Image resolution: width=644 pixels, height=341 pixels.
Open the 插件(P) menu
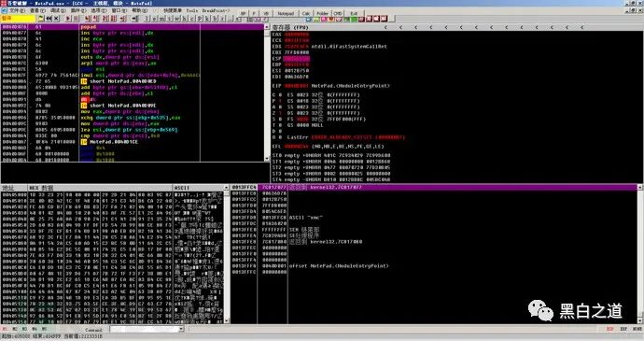click(x=78, y=10)
